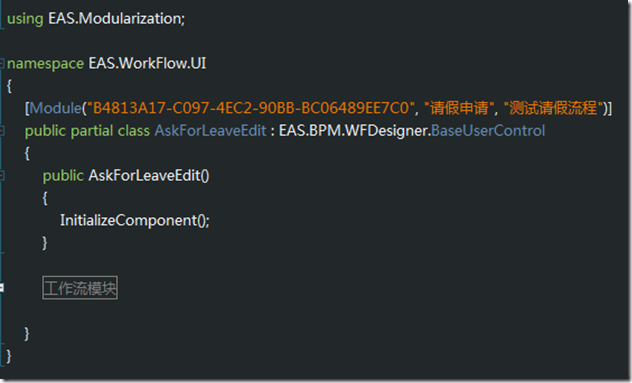632x383 pixels.
Task: Click the collapsed 工作流模块 region box
Action: coord(80,288)
